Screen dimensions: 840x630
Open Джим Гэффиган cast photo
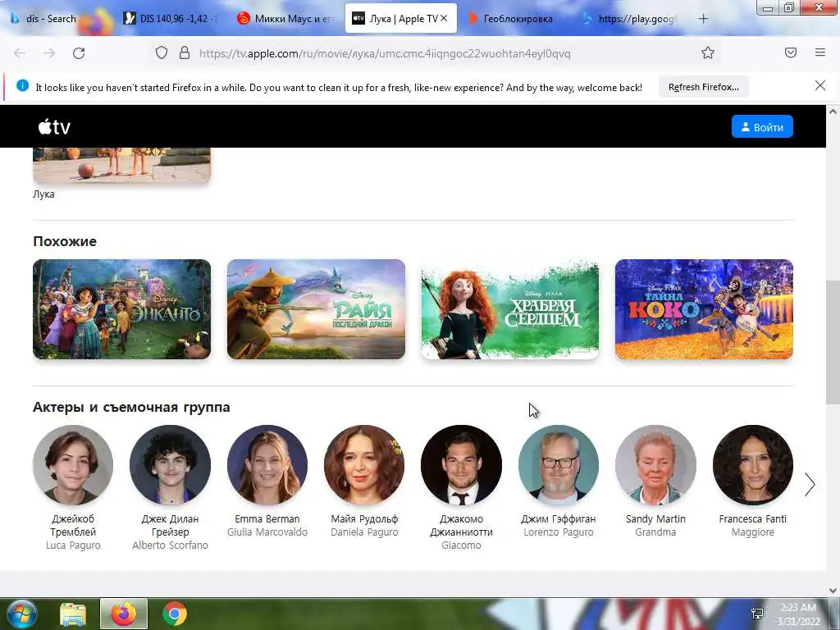[558, 465]
